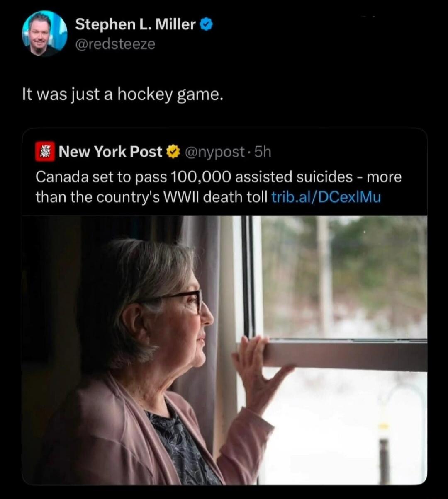
Task: Click Stephen L. Miller's profile avatar
Action: click(44, 32)
